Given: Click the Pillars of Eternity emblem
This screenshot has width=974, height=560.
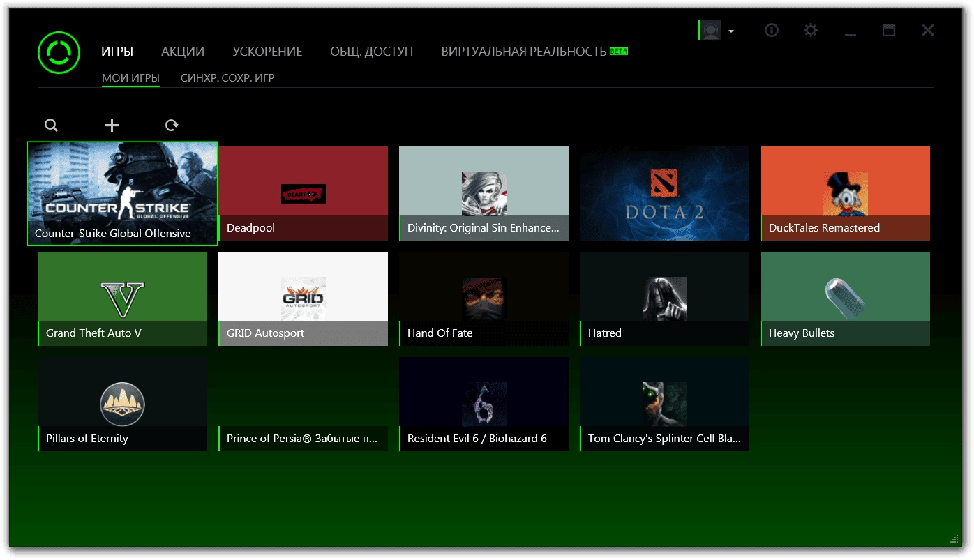Looking at the screenshot, I should pos(122,404).
